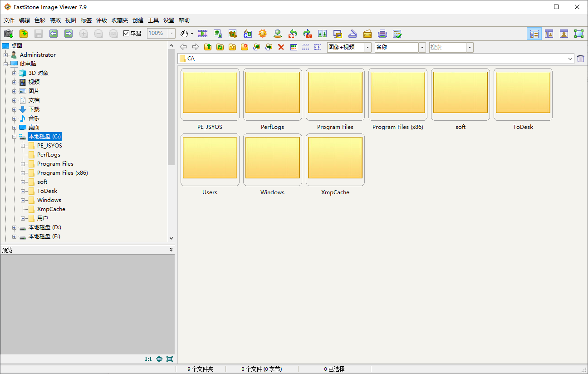Collapse the 本地磁盘 (C:) tree node
The height and width of the screenshot is (374, 588).
click(x=15, y=137)
